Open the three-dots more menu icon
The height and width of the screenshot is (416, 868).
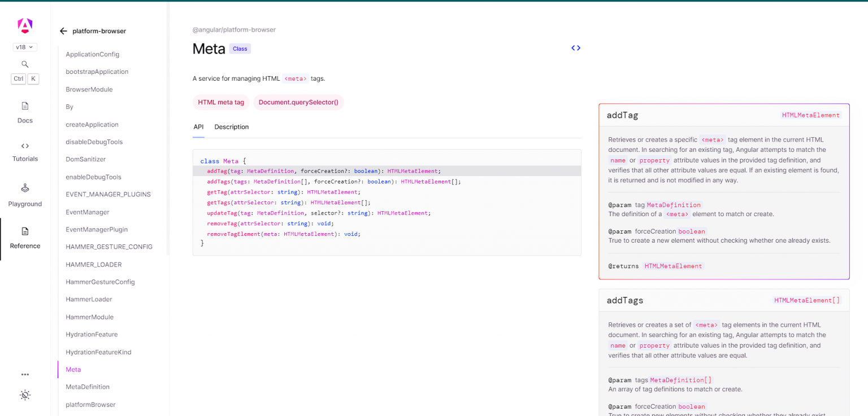point(25,374)
